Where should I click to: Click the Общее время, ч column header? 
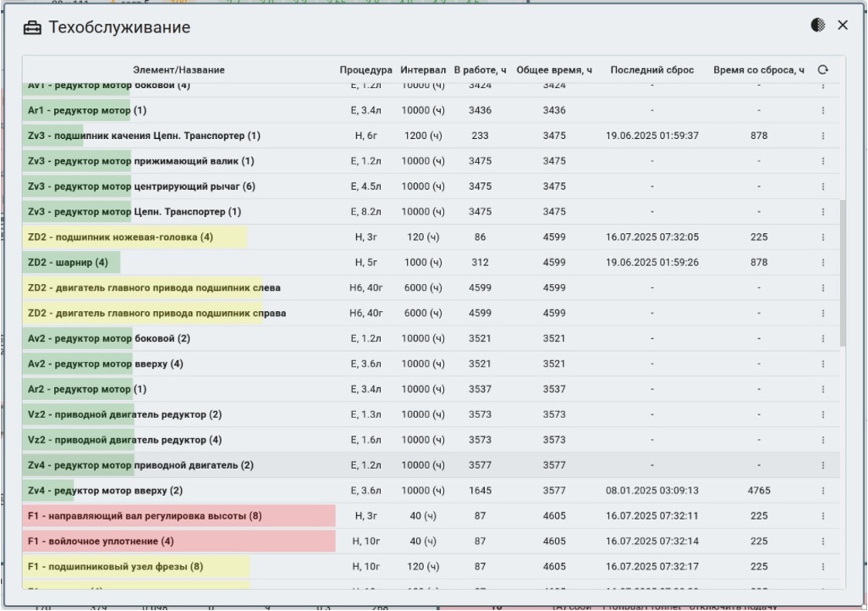point(553,70)
